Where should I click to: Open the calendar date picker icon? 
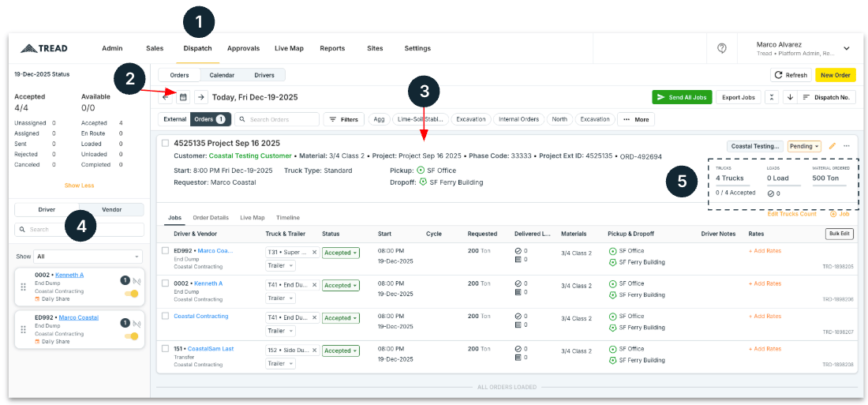(x=183, y=97)
